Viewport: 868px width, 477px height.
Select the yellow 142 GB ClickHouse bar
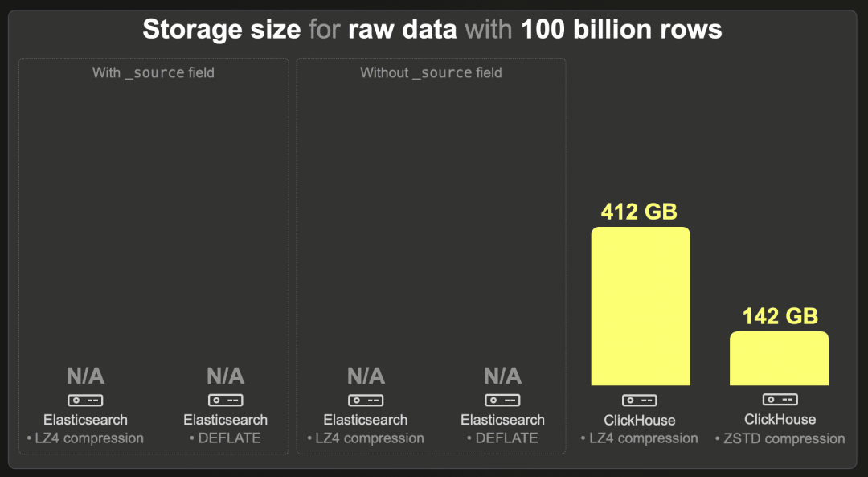click(x=780, y=359)
